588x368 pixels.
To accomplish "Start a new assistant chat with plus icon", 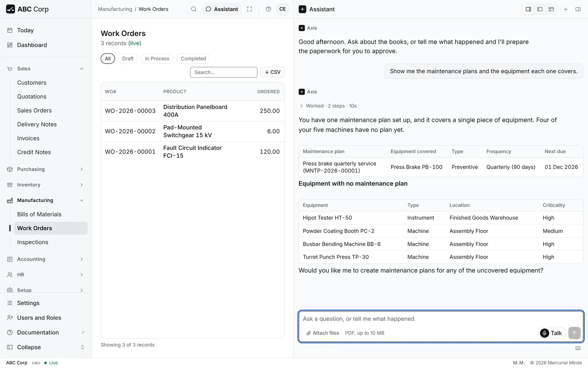I will [x=566, y=9].
